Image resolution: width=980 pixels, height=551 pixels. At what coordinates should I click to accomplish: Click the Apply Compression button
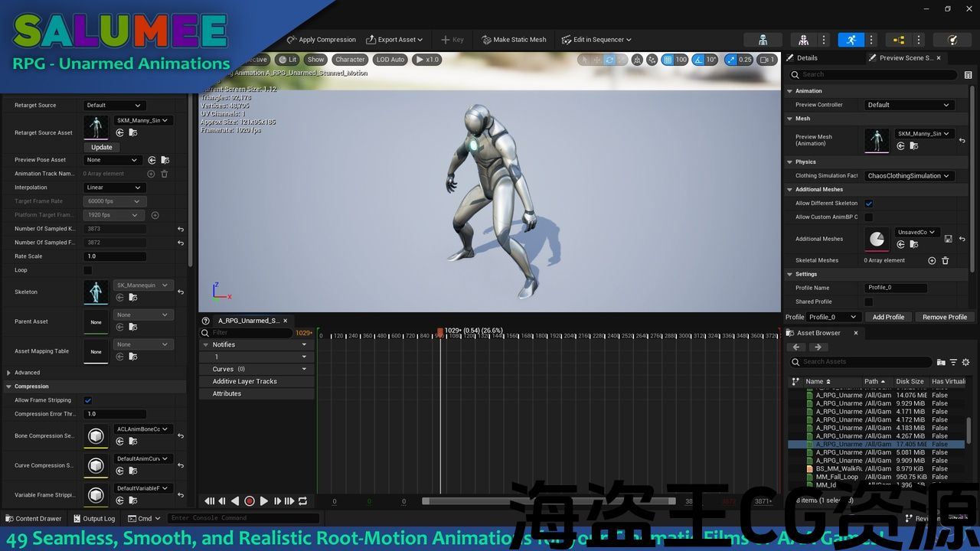point(322,40)
